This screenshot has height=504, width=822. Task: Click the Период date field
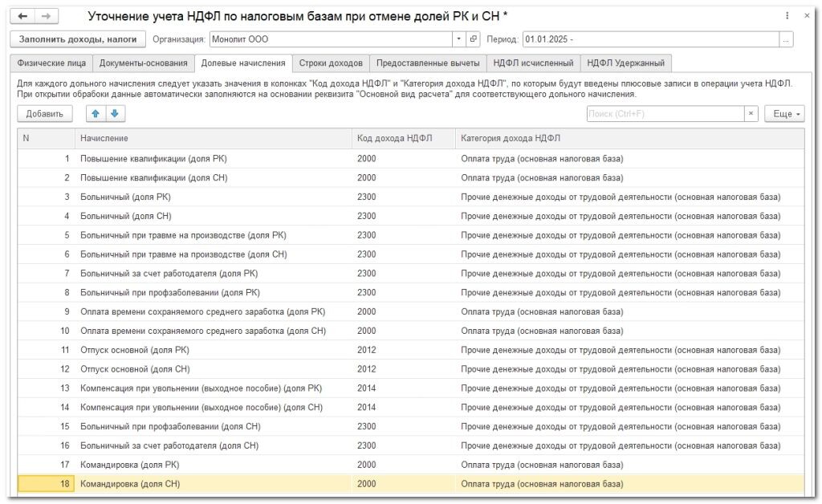650,39
